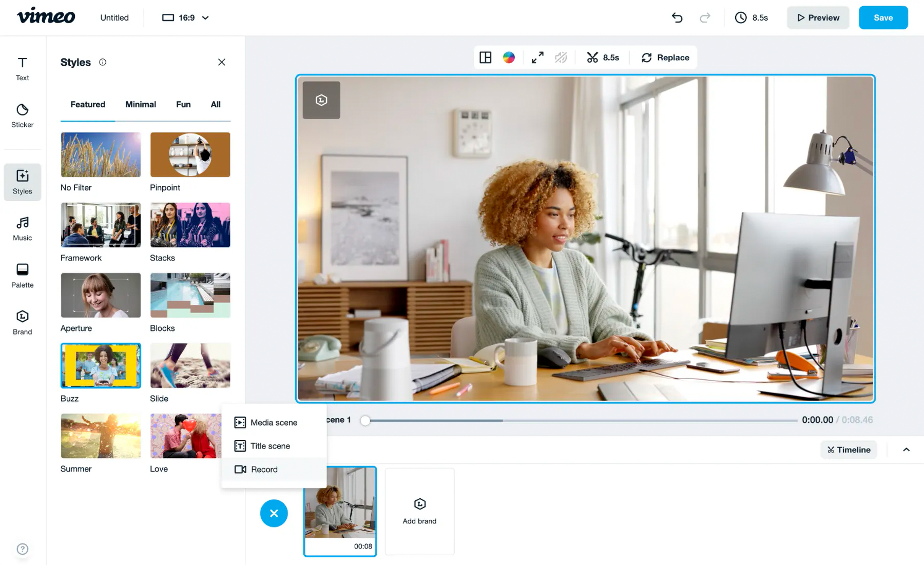Click the layout grid icon in toolbar

485,57
